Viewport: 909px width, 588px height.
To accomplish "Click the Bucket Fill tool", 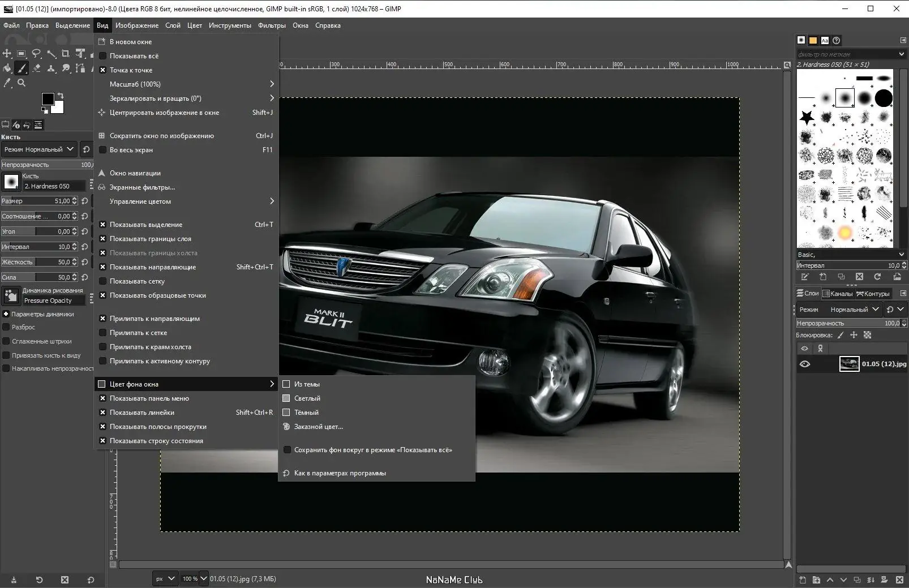I will click(x=7, y=68).
